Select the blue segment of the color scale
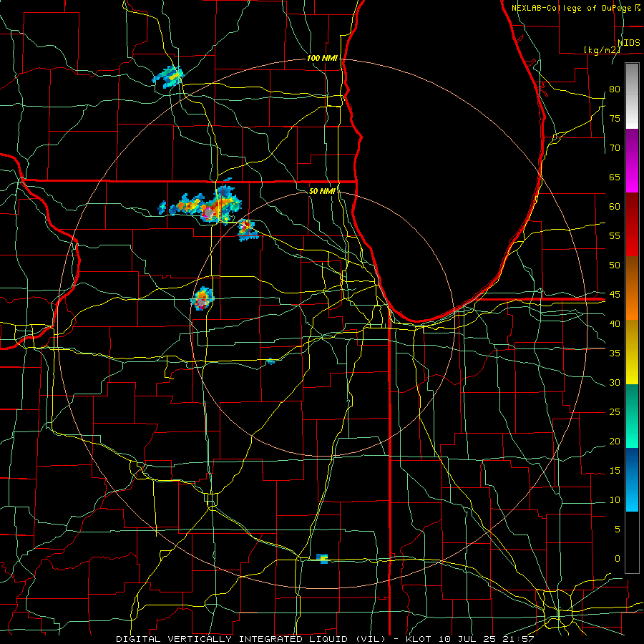Viewport: 644px width, 644px height. tap(632, 479)
